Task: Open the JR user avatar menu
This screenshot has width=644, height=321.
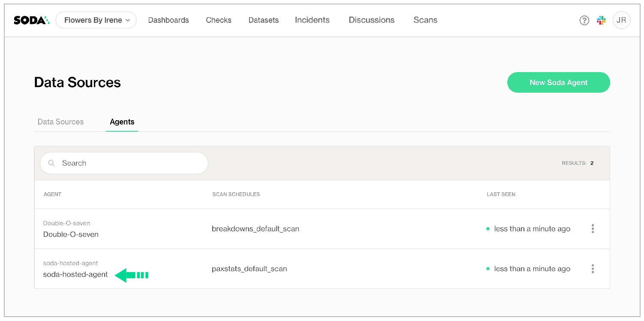Action: [621, 20]
